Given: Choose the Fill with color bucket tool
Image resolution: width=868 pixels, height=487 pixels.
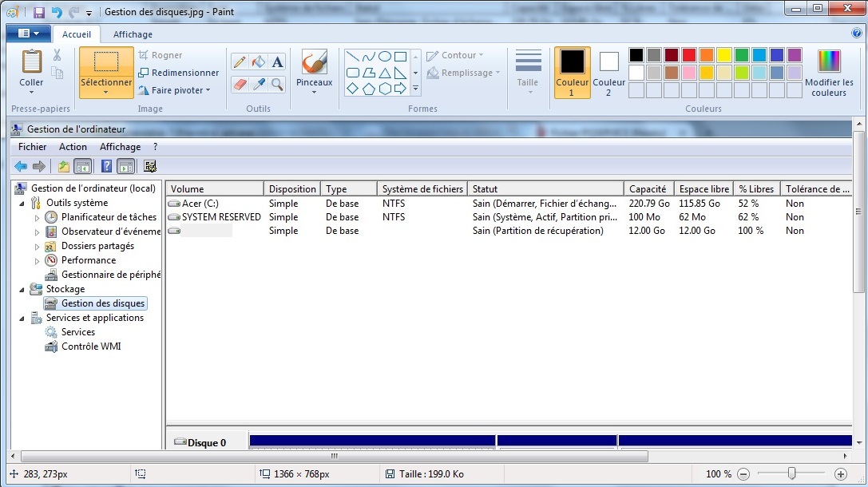Looking at the screenshot, I should tap(259, 61).
